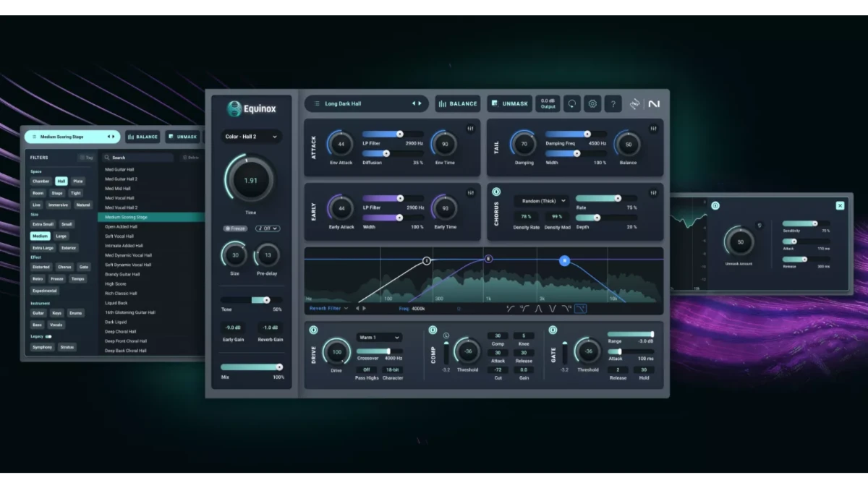Viewport: 868px width, 488px height.
Task: Select Symphony legacy filter tag
Action: (42, 347)
